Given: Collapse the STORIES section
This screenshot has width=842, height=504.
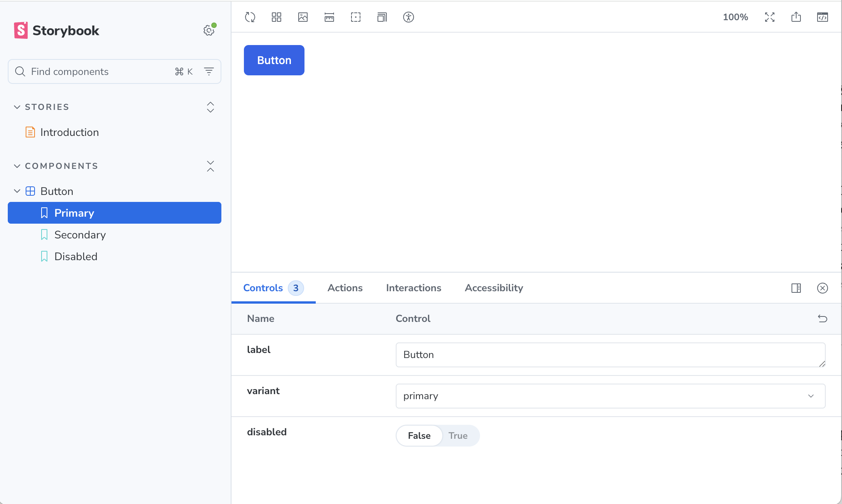Looking at the screenshot, I should coord(17,107).
